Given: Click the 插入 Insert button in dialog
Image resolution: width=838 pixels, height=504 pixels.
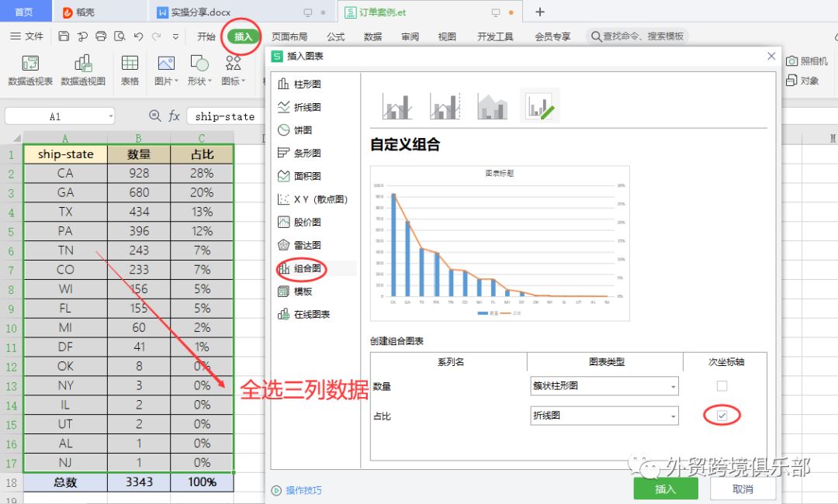Looking at the screenshot, I should coord(666,488).
